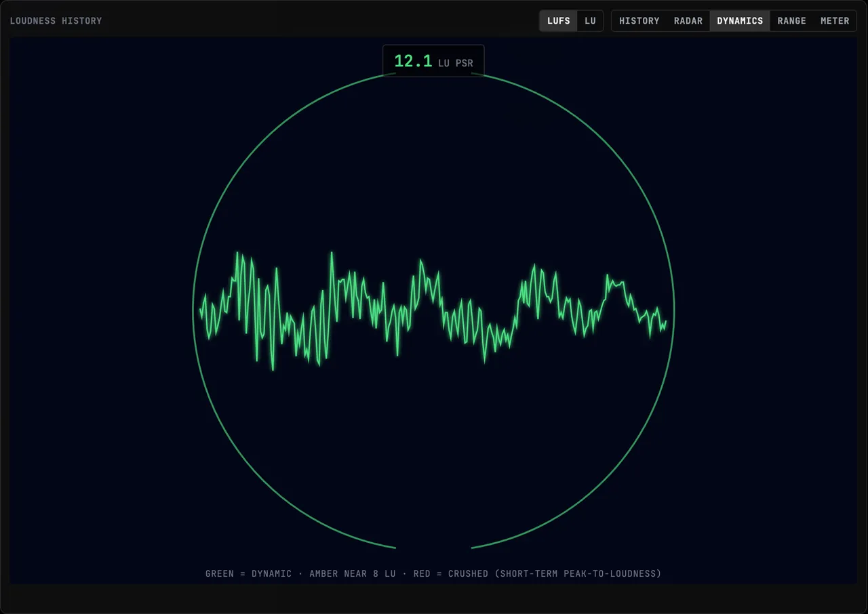This screenshot has width=868, height=614.
Task: Switch to the Radar tab
Action: click(688, 20)
